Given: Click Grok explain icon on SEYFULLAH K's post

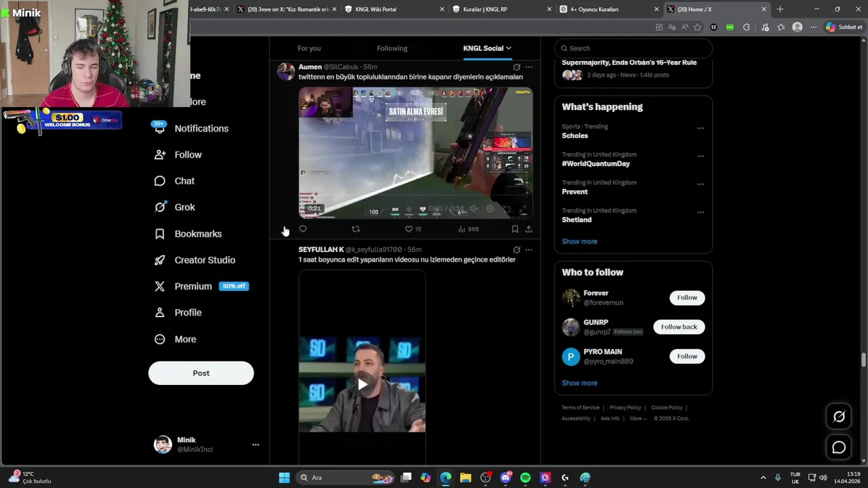Looking at the screenshot, I should 517,249.
